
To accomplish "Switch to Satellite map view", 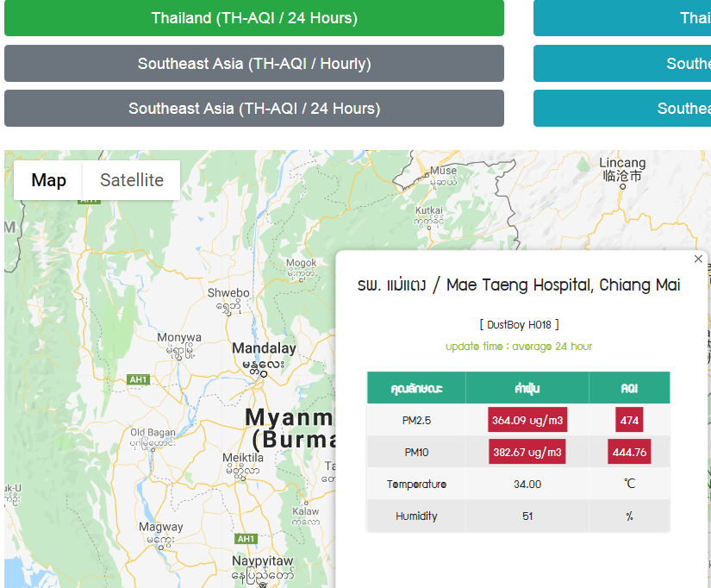I will [132, 180].
